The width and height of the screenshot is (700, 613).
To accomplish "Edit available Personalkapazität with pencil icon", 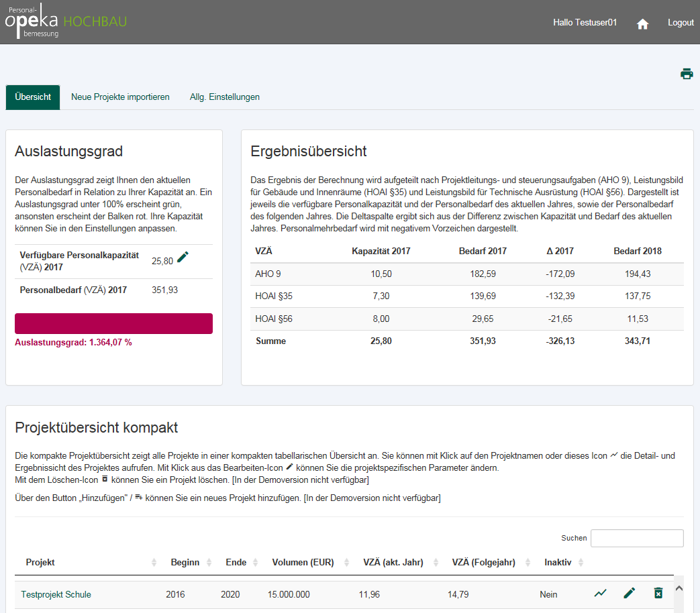I will 183,257.
